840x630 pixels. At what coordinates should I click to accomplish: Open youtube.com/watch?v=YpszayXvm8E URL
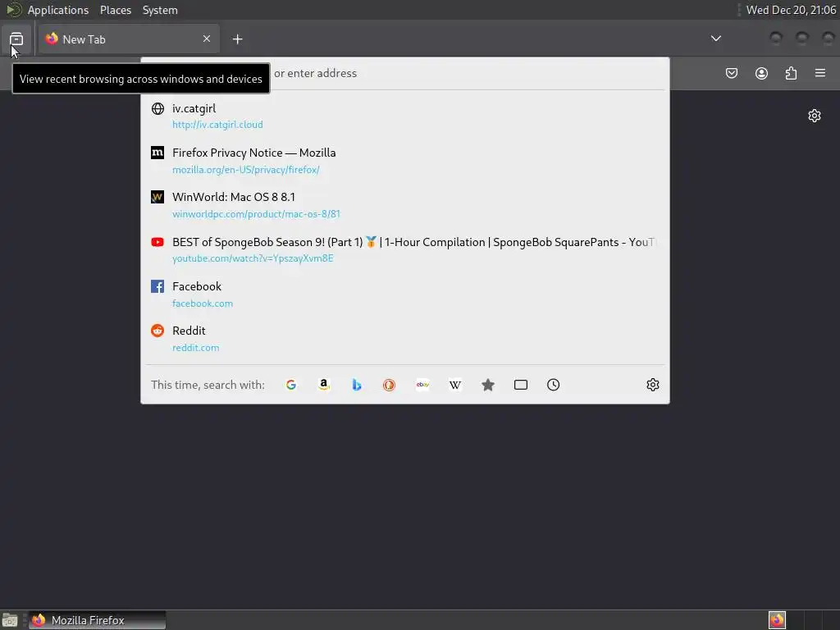(253, 258)
